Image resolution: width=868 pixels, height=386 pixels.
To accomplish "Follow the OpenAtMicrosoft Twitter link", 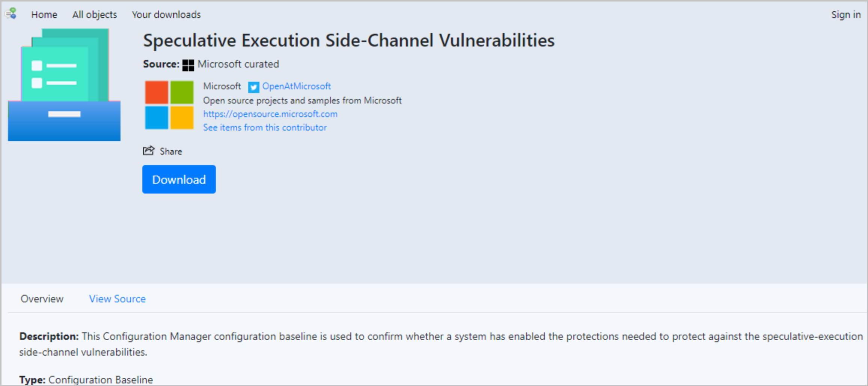I will 297,86.
